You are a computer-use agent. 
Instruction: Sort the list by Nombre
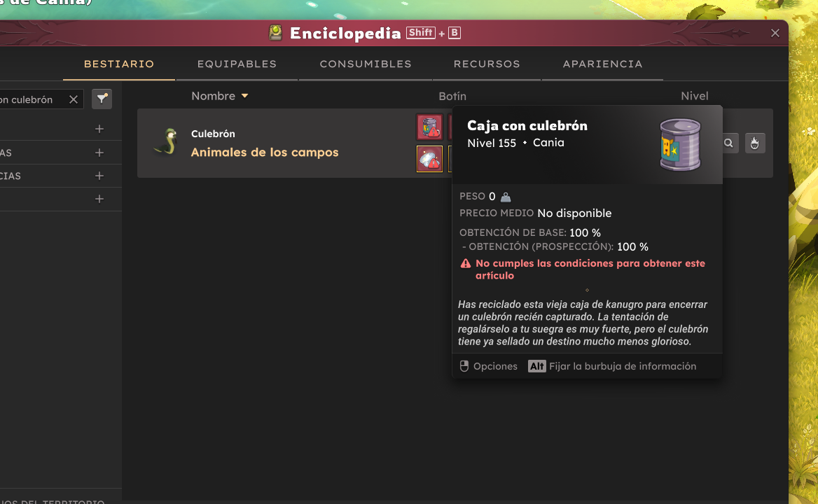220,96
